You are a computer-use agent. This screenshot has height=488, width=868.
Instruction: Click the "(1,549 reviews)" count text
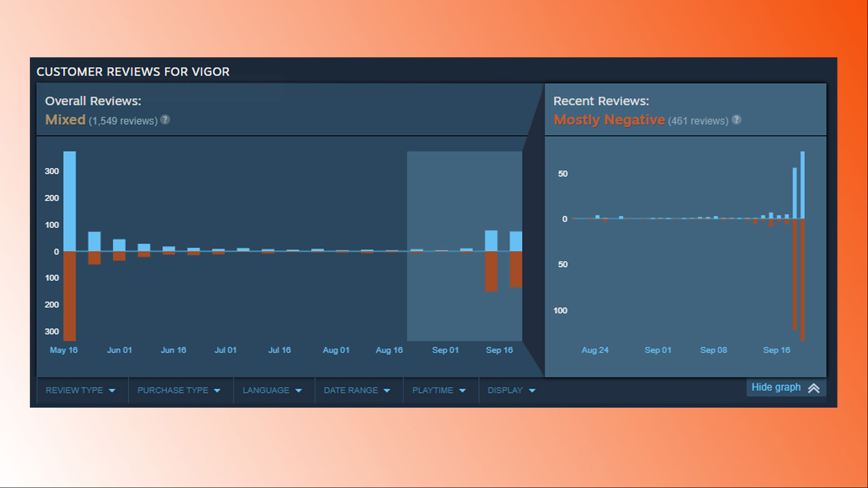123,121
